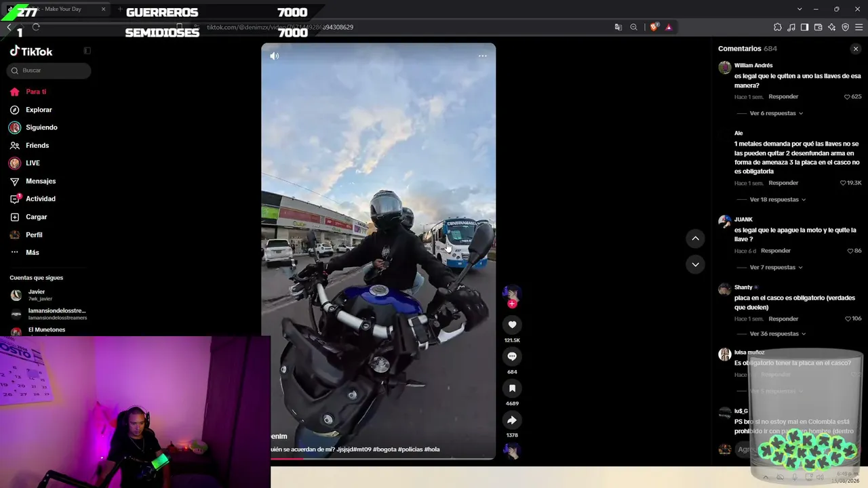Go to the next video with the down arrow
The height and width of the screenshot is (488, 868).
click(x=695, y=264)
